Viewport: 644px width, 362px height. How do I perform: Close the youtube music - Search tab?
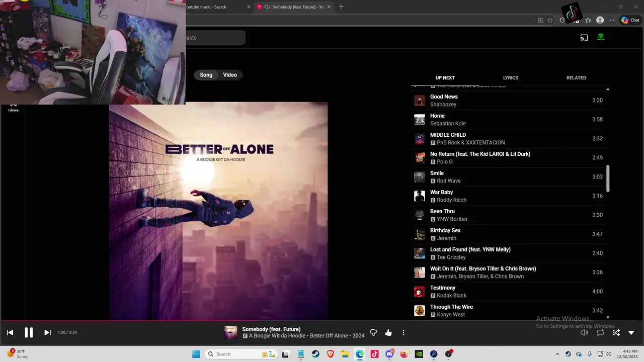[x=249, y=7]
